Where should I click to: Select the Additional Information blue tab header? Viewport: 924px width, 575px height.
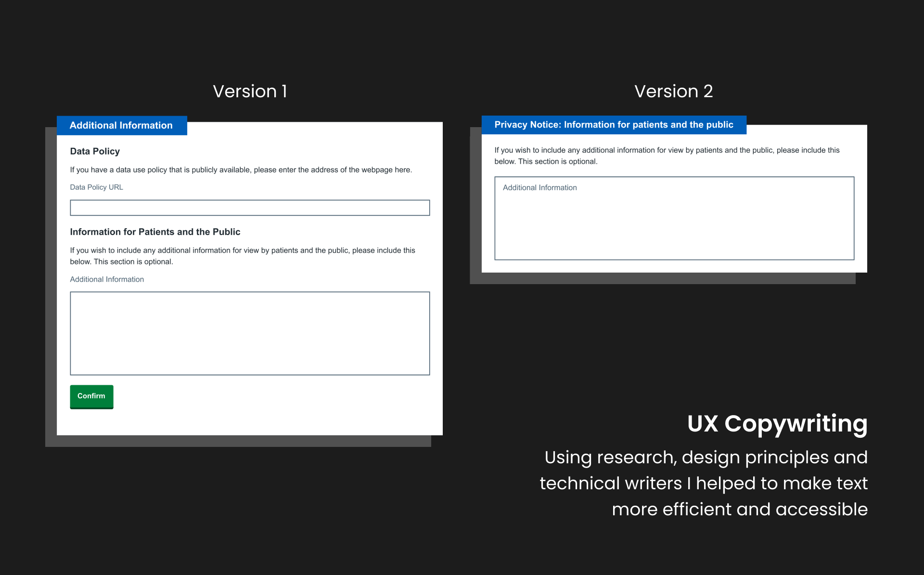pos(121,125)
